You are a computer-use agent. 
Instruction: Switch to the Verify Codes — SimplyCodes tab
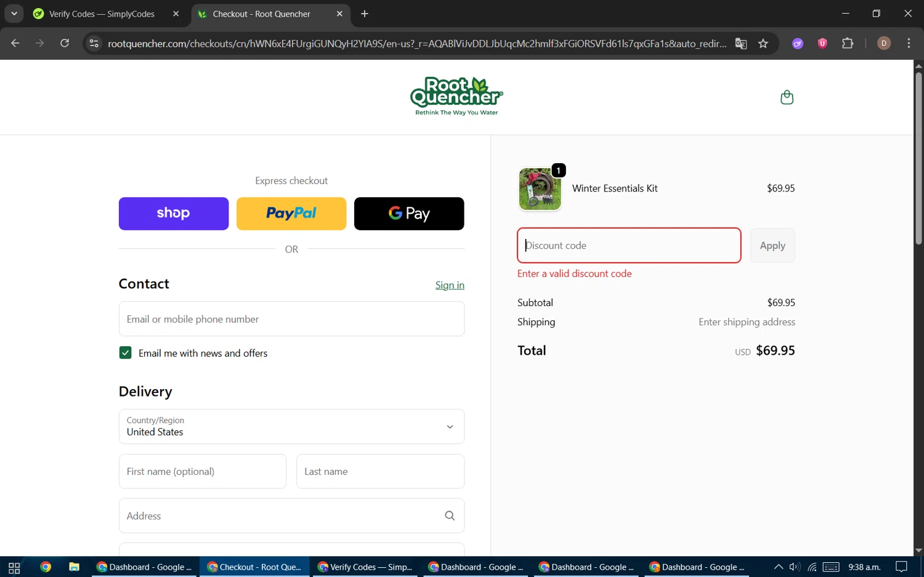point(102,14)
